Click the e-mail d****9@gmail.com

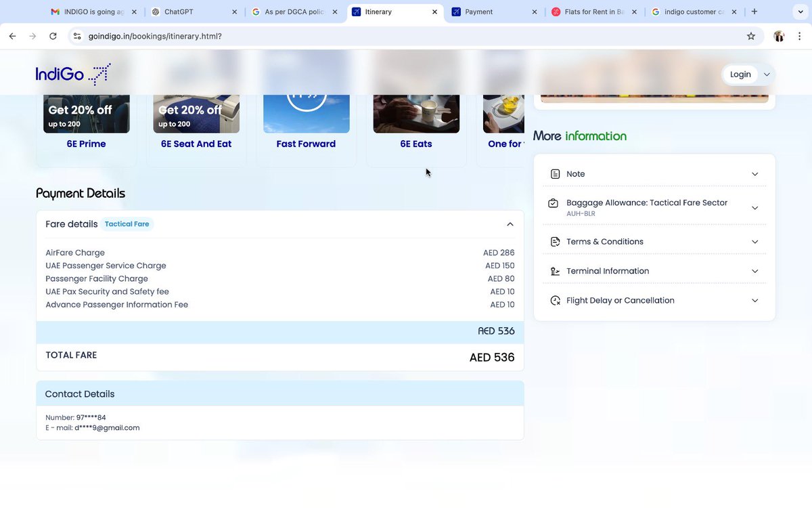pyautogui.click(x=107, y=428)
